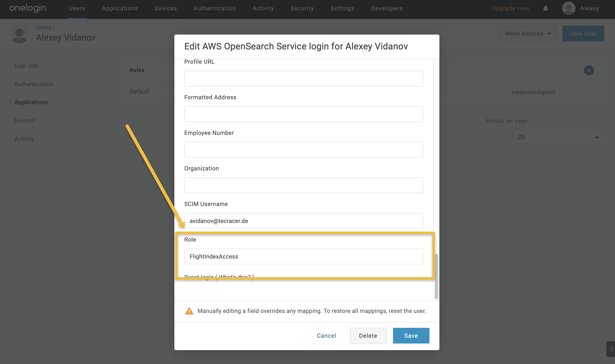Open Results per page dropdown showing 20
The width and height of the screenshot is (615, 364).
point(558,137)
